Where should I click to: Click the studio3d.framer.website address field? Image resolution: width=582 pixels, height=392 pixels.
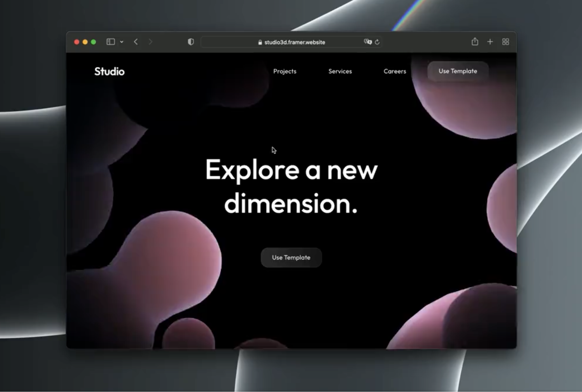(x=294, y=42)
